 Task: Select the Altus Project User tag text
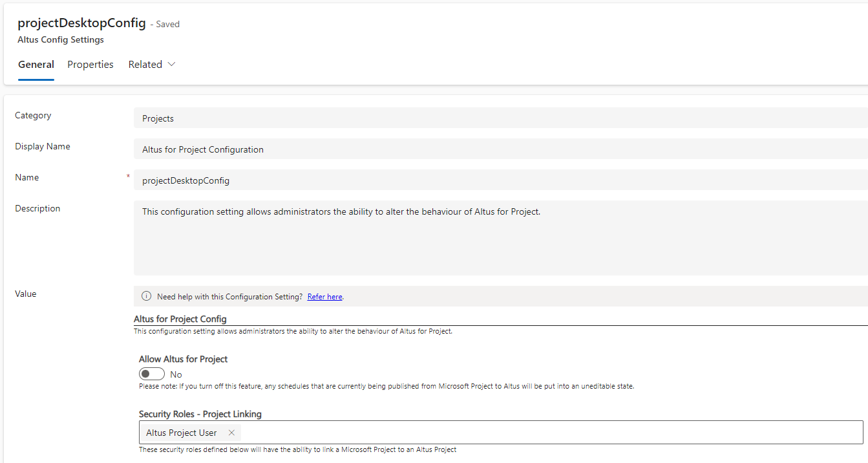182,433
